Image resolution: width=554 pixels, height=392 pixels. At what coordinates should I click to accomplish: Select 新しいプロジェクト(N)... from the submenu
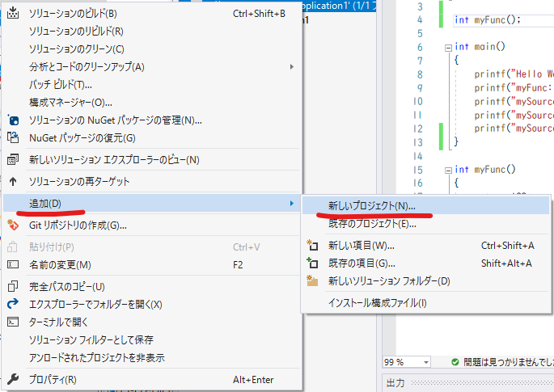click(371, 206)
